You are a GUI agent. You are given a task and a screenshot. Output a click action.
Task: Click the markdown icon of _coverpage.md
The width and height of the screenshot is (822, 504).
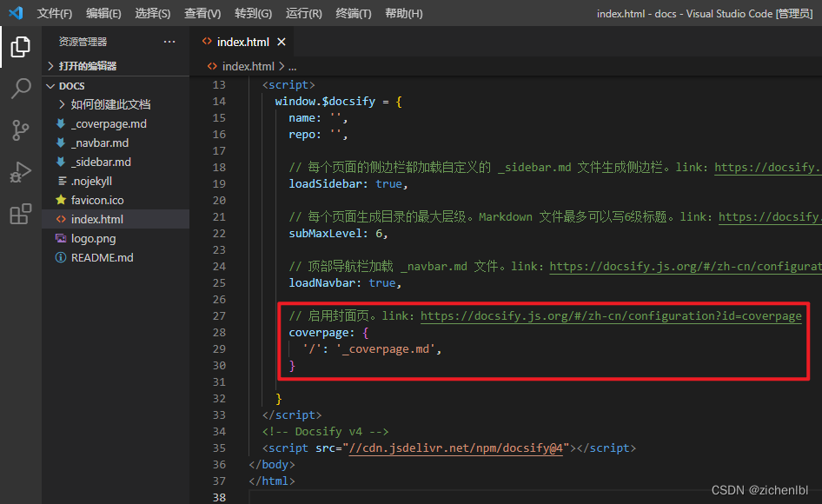[61, 123]
